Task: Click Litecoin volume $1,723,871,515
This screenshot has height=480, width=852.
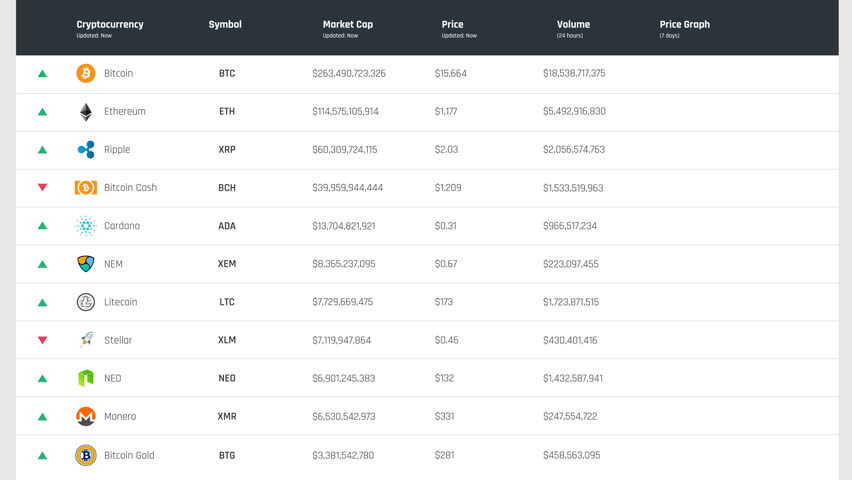Action: (x=571, y=302)
